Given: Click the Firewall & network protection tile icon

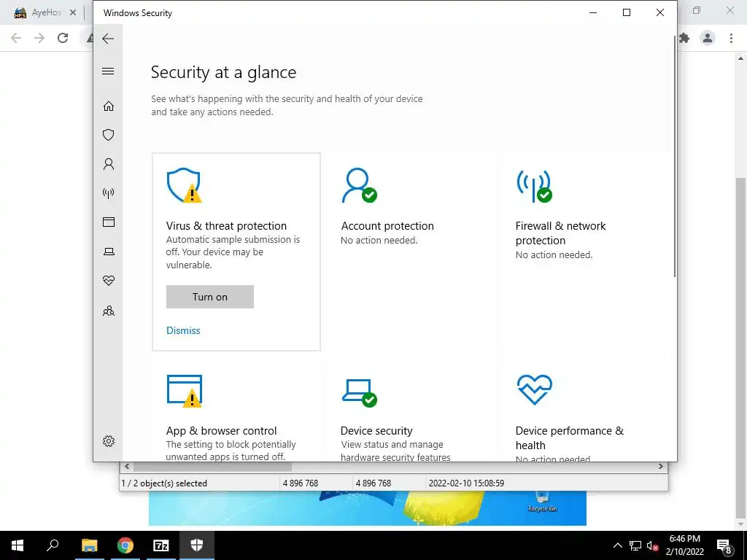Looking at the screenshot, I should pyautogui.click(x=534, y=186).
